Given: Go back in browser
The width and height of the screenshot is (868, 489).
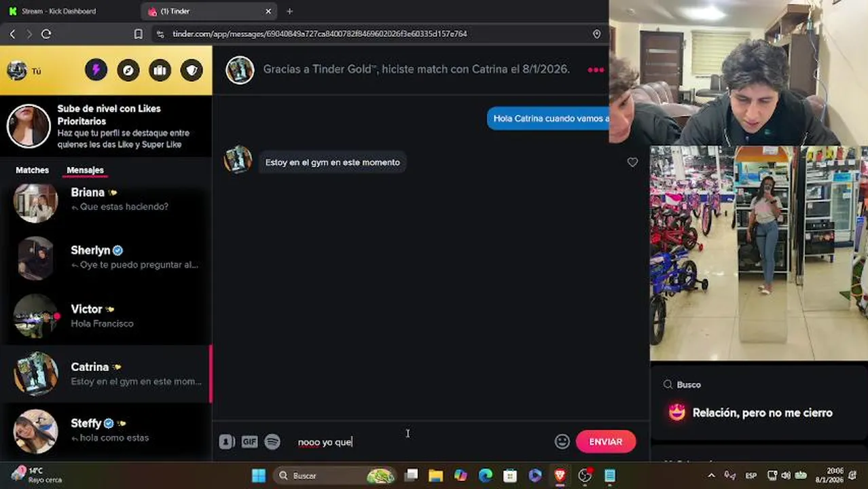Looking at the screenshot, I should click(12, 34).
